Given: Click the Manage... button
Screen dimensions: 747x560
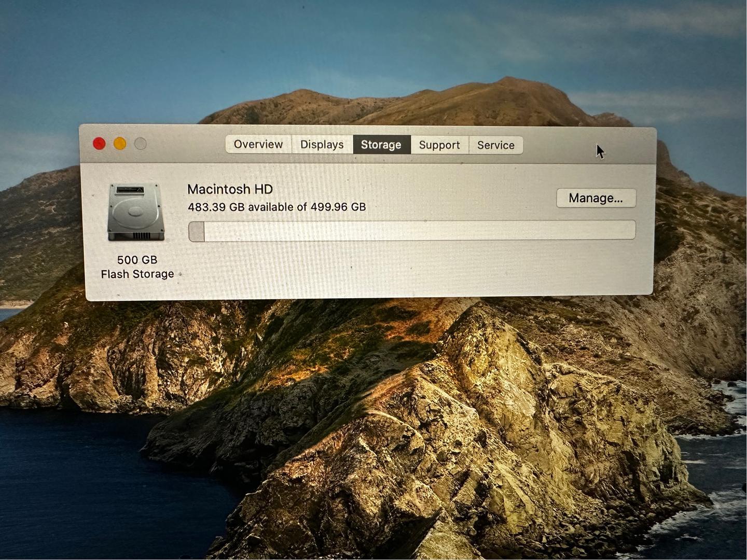Looking at the screenshot, I should point(596,198).
